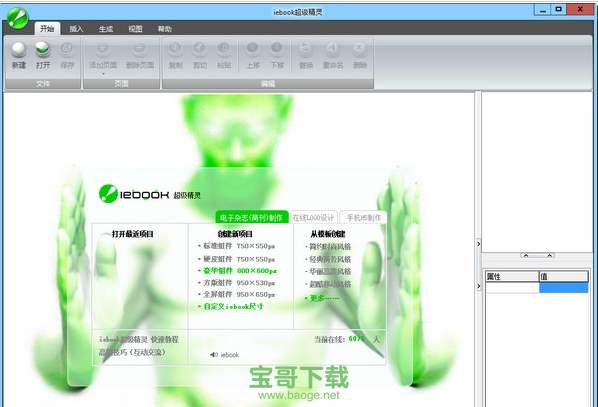Viewport: 598px width, 407px height.
Task: Select the 华丽高贵风格 template
Action: click(330, 272)
